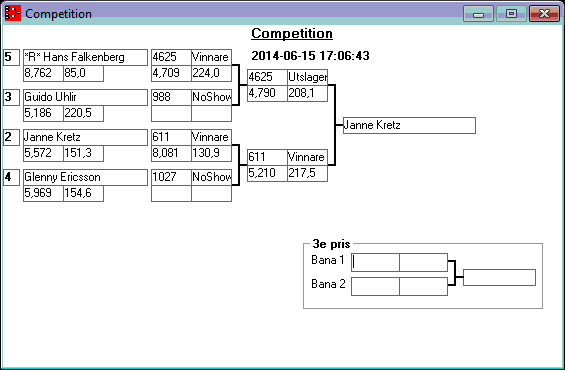Select the Glenny Ericsson name field
565x370 pixels.
coord(85,177)
